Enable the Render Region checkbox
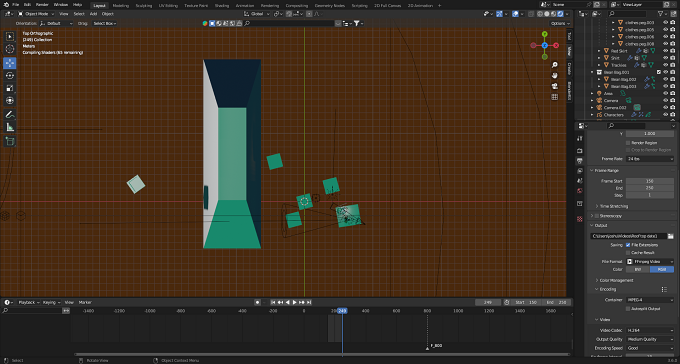680x364 pixels. click(x=628, y=143)
